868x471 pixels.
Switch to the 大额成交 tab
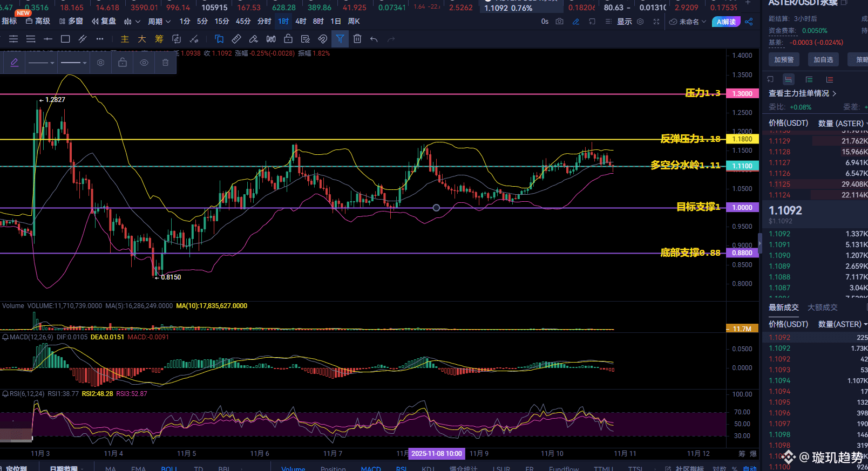click(x=822, y=308)
